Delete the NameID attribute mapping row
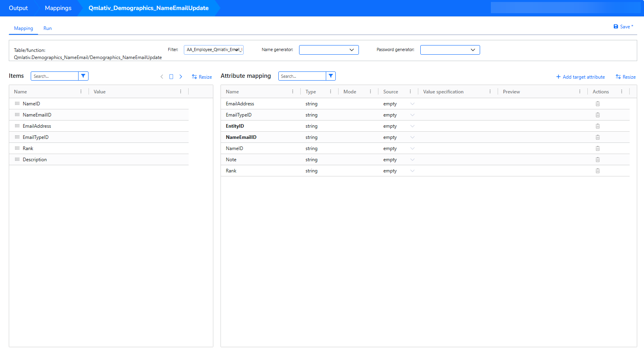This screenshot has height=348, width=644. click(x=597, y=148)
